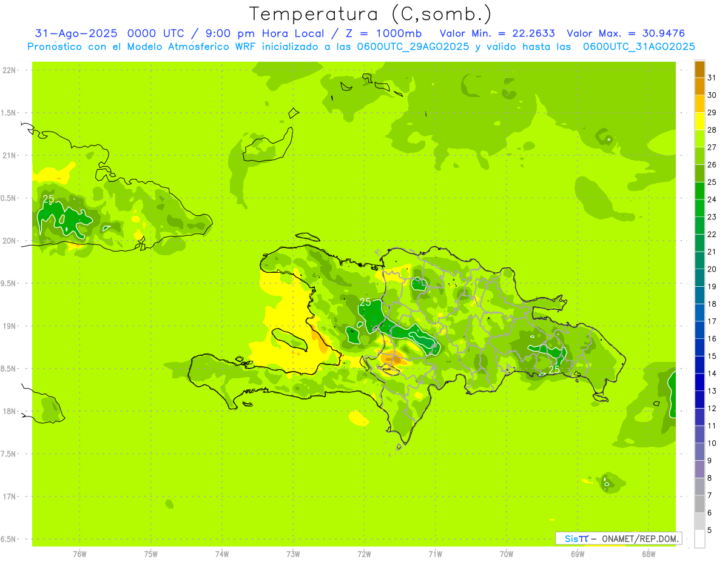
Task: Click the colorbar value '20'
Action: (712, 269)
